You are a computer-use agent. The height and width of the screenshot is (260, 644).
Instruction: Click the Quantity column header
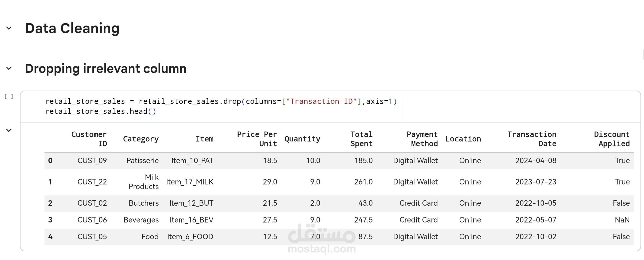point(302,139)
